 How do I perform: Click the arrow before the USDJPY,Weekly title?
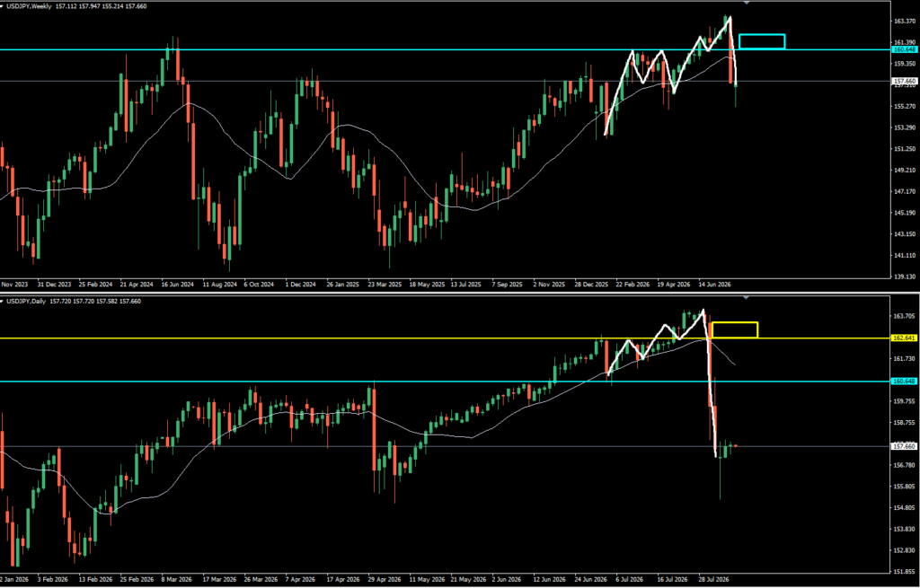pyautogui.click(x=3, y=6)
